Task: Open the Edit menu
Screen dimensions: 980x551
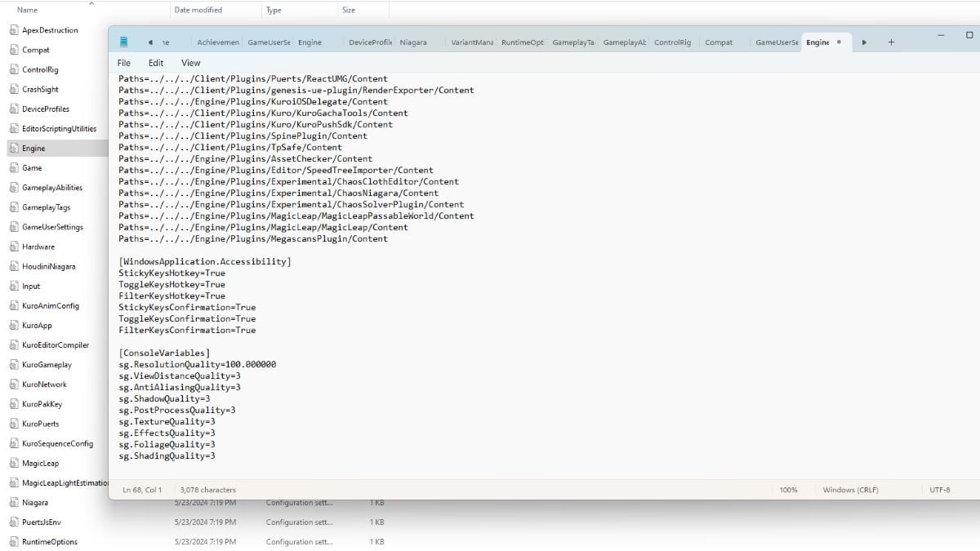Action: tap(156, 63)
